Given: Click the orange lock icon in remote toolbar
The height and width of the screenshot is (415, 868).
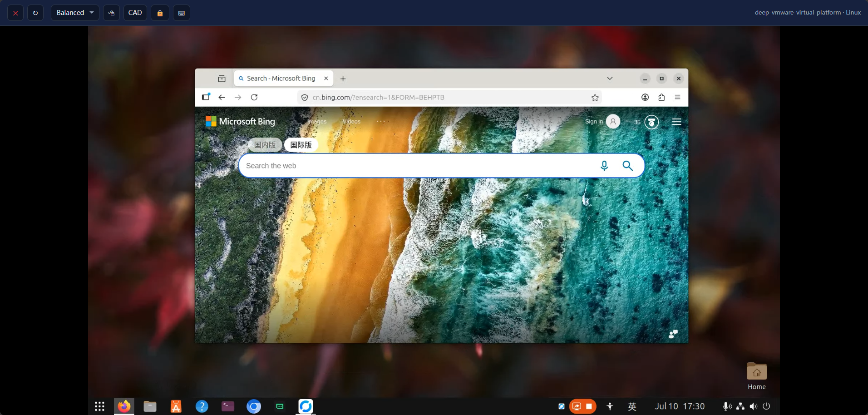Looking at the screenshot, I should point(160,13).
